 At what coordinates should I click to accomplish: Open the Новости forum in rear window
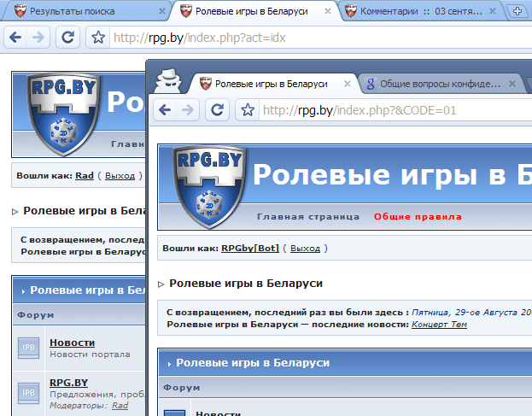72,343
